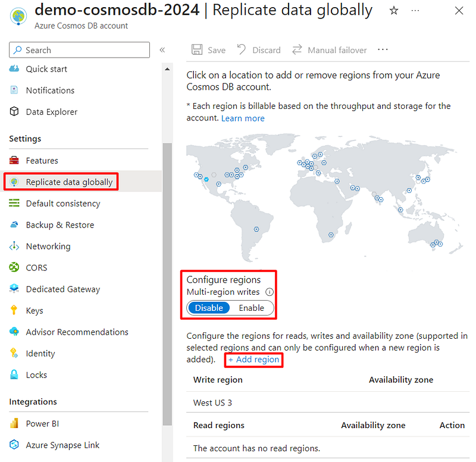The height and width of the screenshot is (462, 476).
Task: Click the Networking icon in sidebar
Action: [14, 246]
